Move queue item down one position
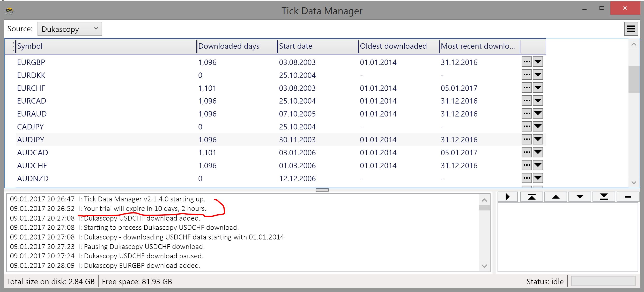 click(x=580, y=197)
